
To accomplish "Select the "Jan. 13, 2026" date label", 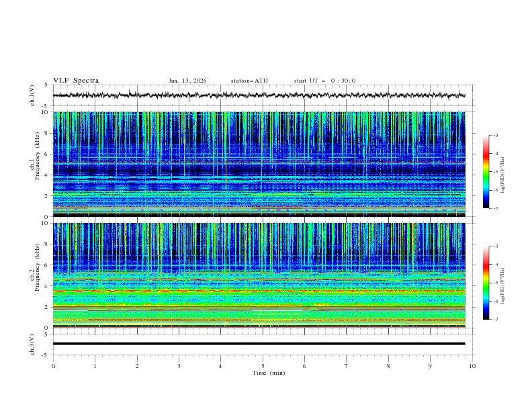I will point(187,81).
